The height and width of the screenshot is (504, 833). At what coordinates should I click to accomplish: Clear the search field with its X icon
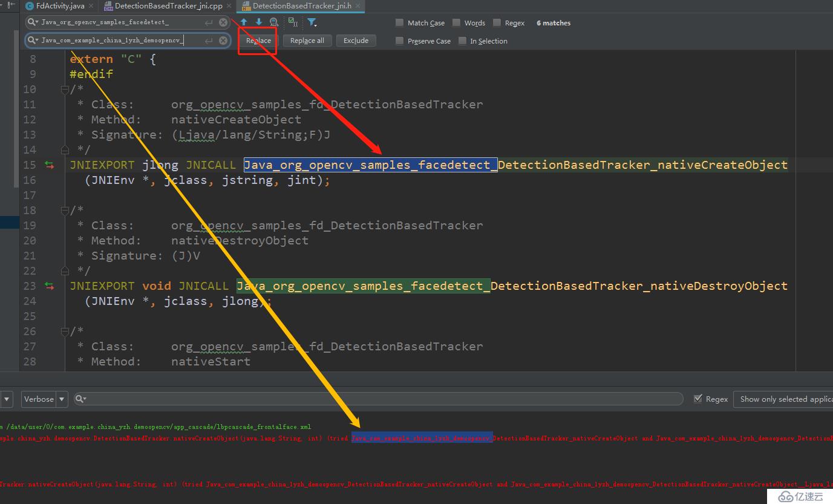(x=223, y=22)
